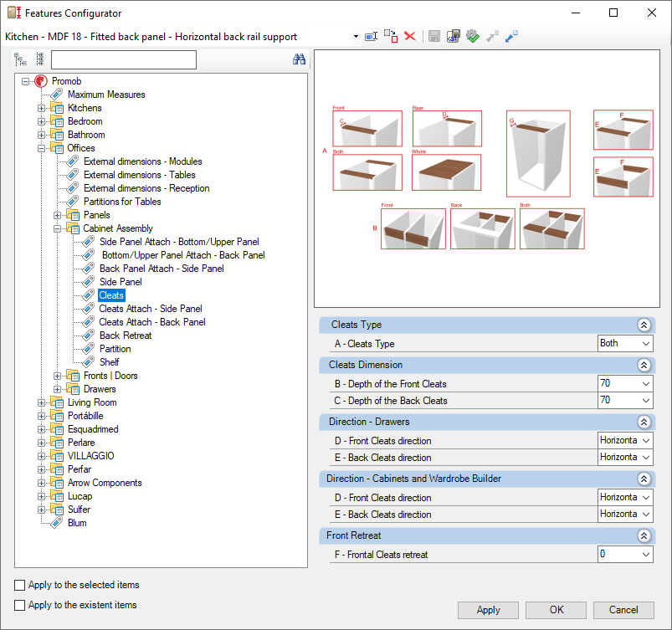Collapse the Promob root node

pos(26,81)
